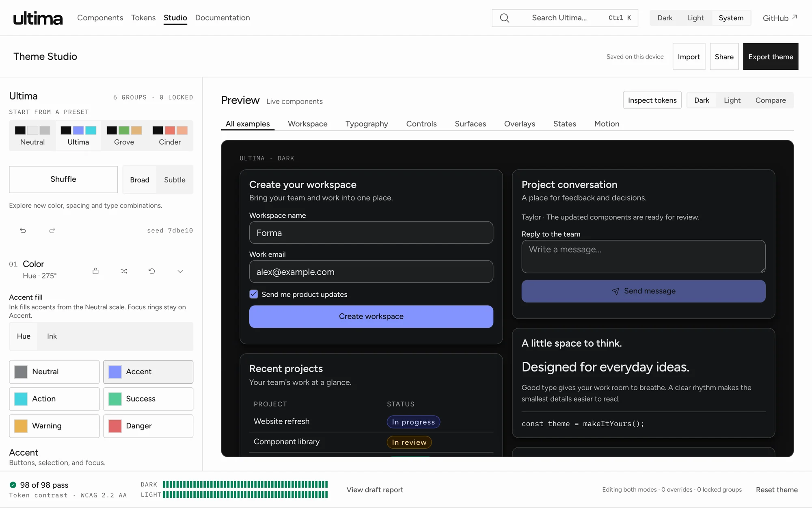Select the Warning color swatch
The image size is (812, 508).
coord(54,426)
